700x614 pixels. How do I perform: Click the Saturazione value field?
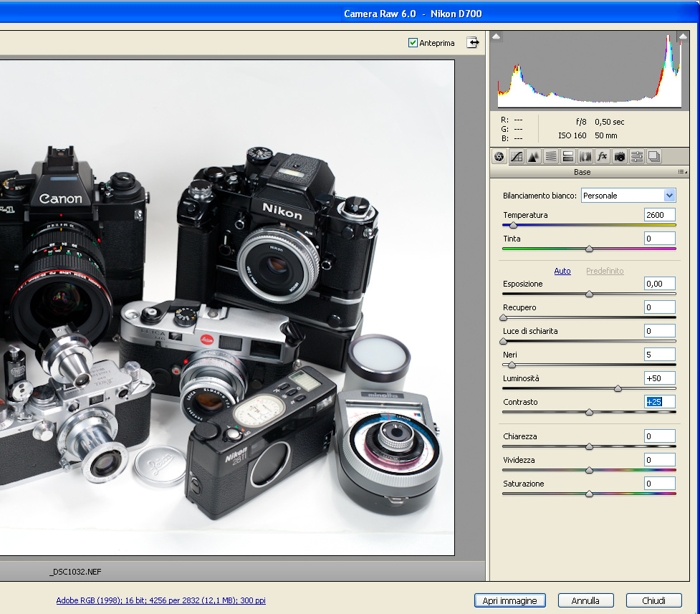660,484
